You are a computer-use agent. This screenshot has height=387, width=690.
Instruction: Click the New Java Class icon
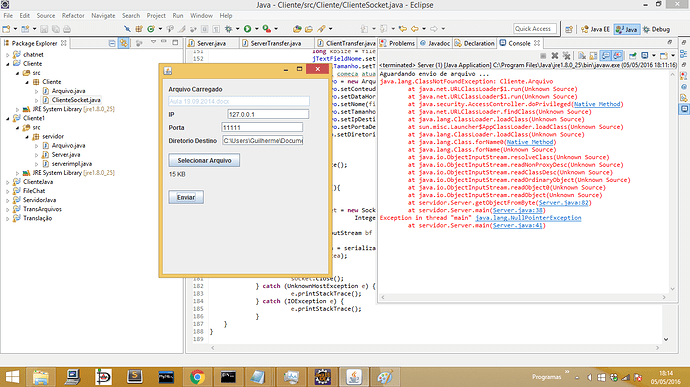click(x=151, y=29)
